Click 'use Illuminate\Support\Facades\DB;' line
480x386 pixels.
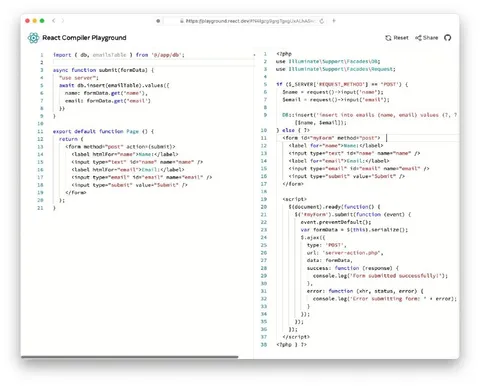coord(328,61)
